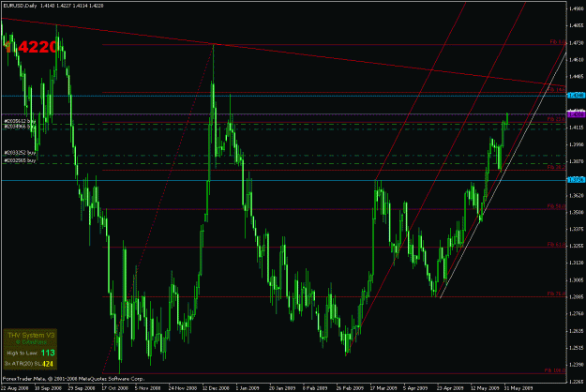Click the 17 Mar 2009 date label
586x392 pixels.
[x=383, y=388]
